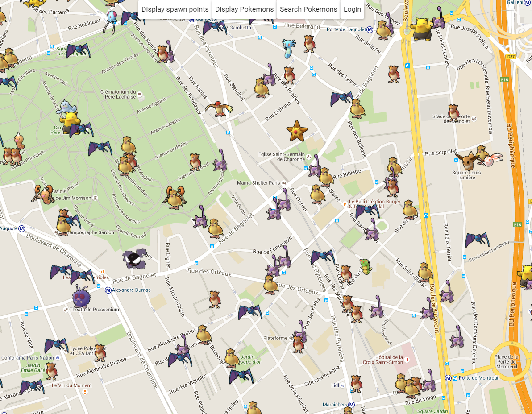Select the Cité Champagne street label
The height and width of the screenshot is (414, 532).
[322, 376]
